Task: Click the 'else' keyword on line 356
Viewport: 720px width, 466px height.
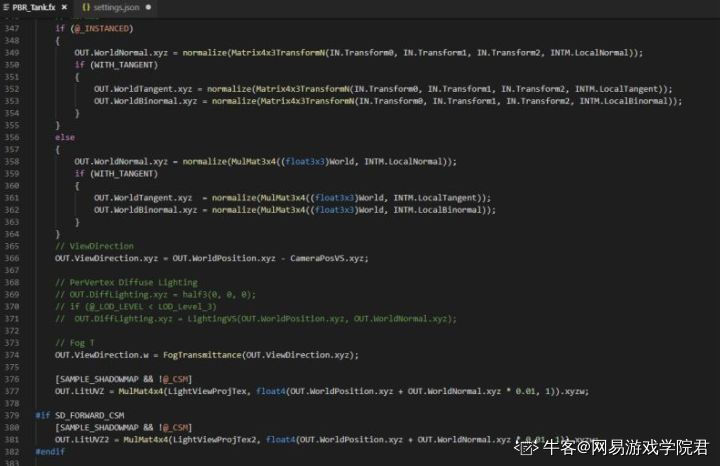Action: [x=65, y=137]
